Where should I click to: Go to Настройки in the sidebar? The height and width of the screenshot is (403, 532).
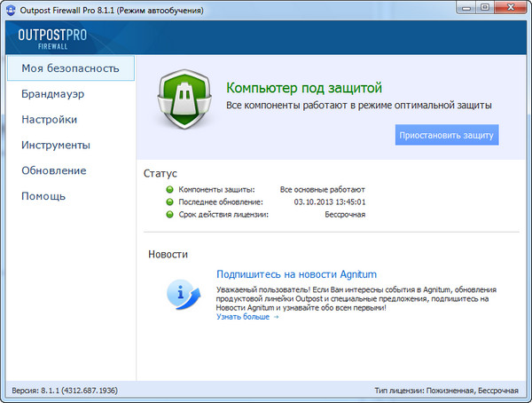[49, 120]
